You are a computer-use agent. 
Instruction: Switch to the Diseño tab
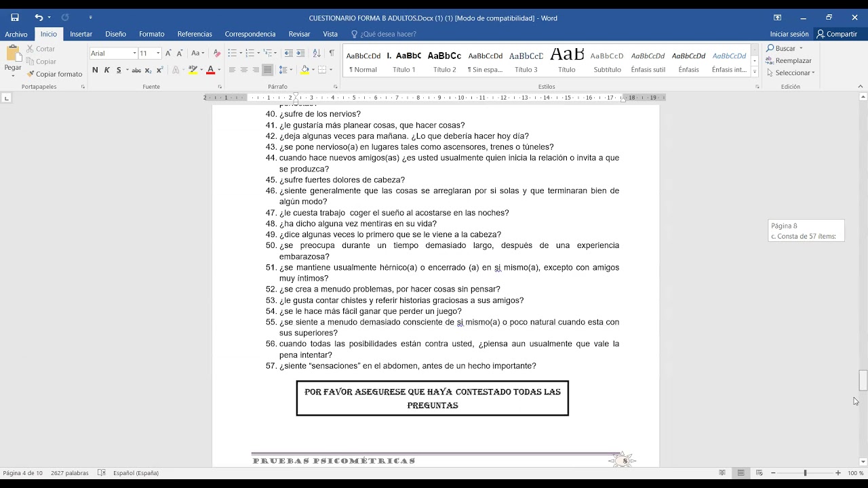tap(115, 34)
